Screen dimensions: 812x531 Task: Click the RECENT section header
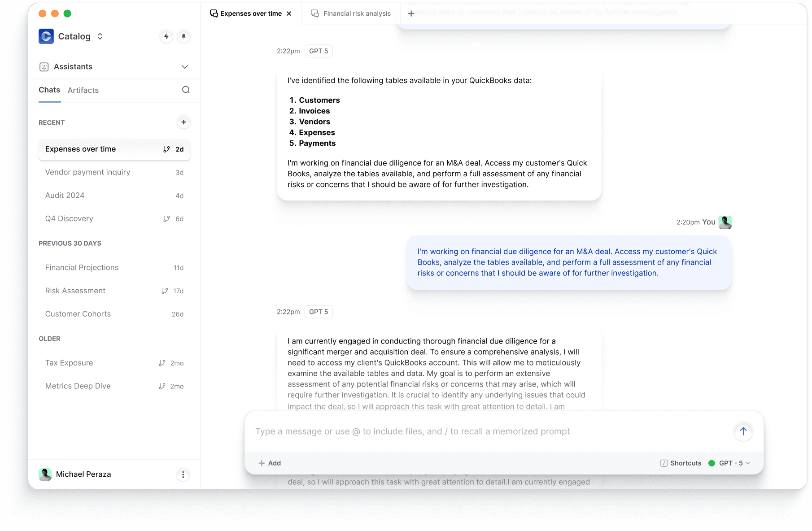(x=52, y=122)
